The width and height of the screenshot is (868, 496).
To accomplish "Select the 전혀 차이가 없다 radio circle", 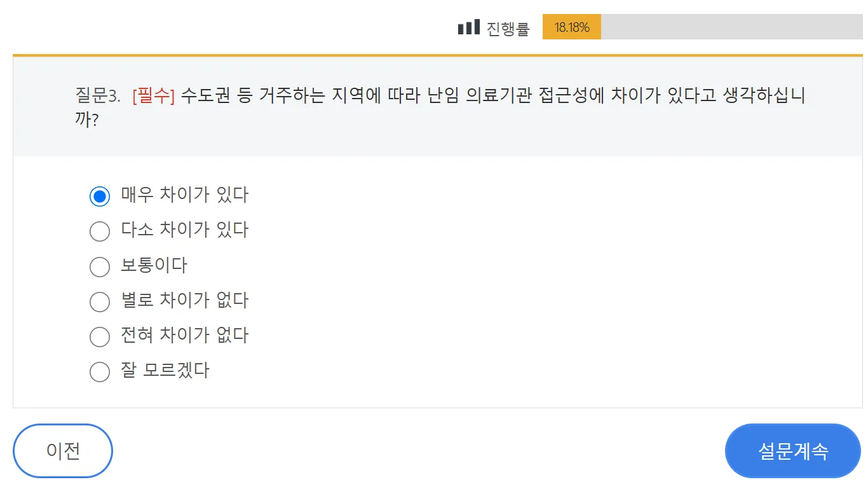I will pos(100,336).
